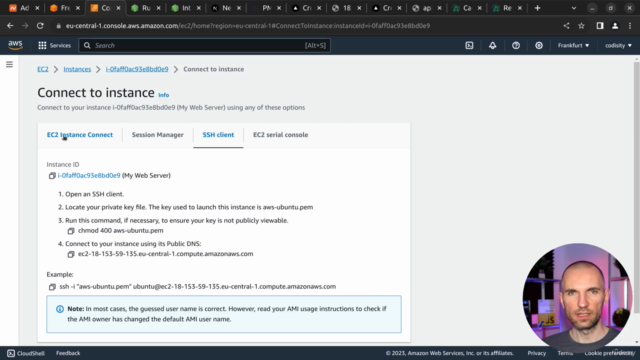Viewport: 640px width, 360px height.
Task: Close the active 'Co' browser tab
Action: pos(118,8)
